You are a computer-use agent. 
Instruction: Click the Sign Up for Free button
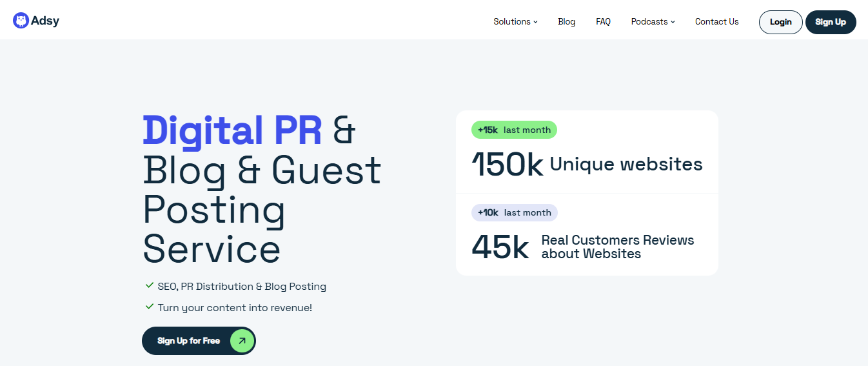point(199,341)
